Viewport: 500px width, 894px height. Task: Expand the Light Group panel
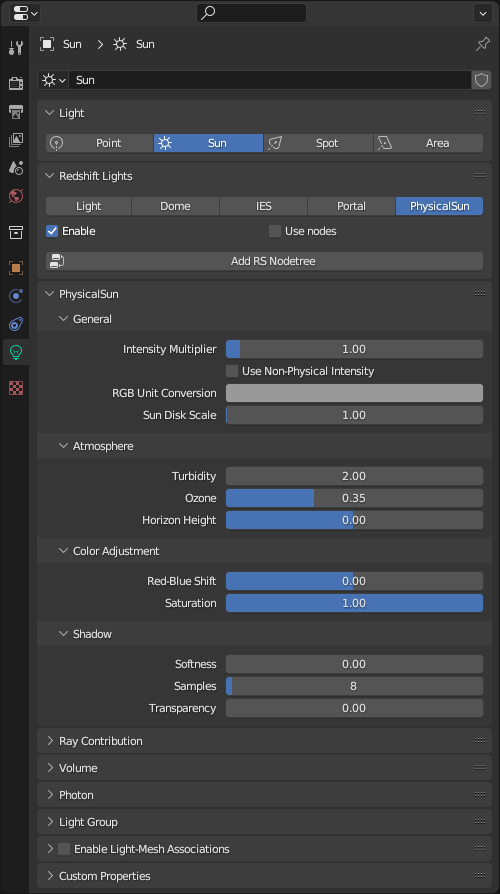point(50,822)
